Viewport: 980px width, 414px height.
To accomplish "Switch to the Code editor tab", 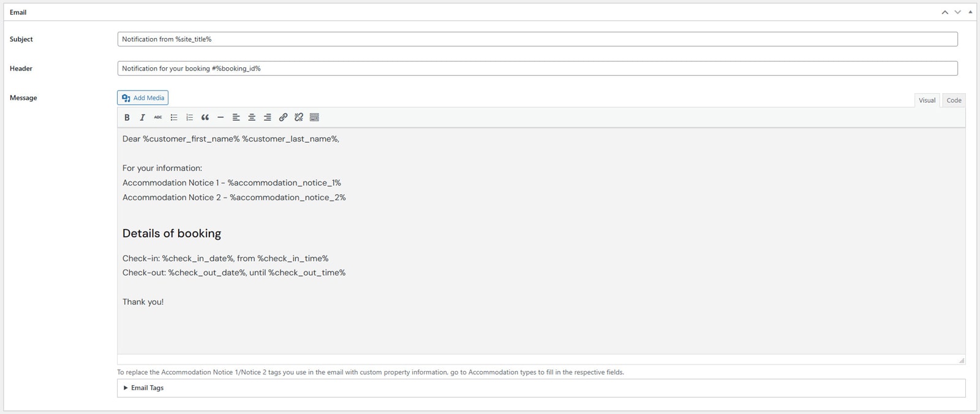I will pos(954,100).
